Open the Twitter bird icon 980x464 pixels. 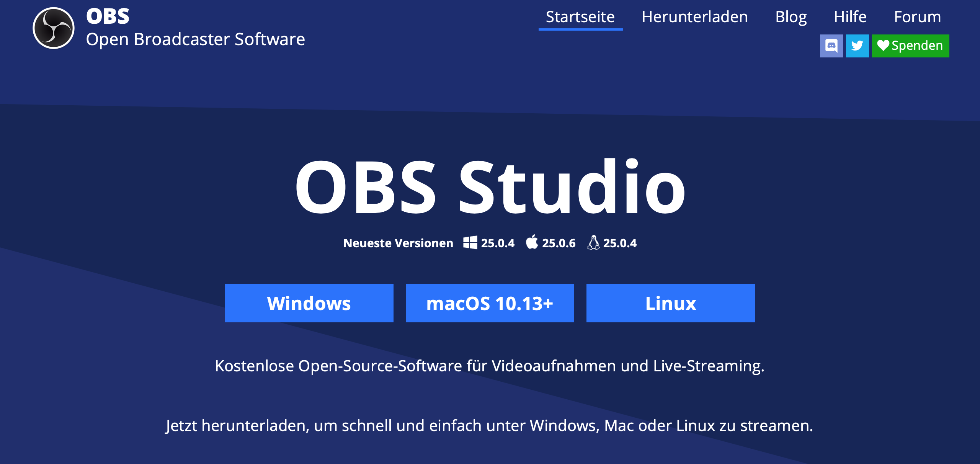857,46
